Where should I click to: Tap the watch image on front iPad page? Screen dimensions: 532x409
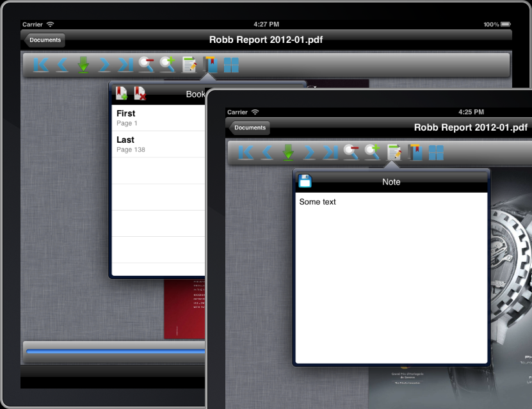[x=511, y=268]
